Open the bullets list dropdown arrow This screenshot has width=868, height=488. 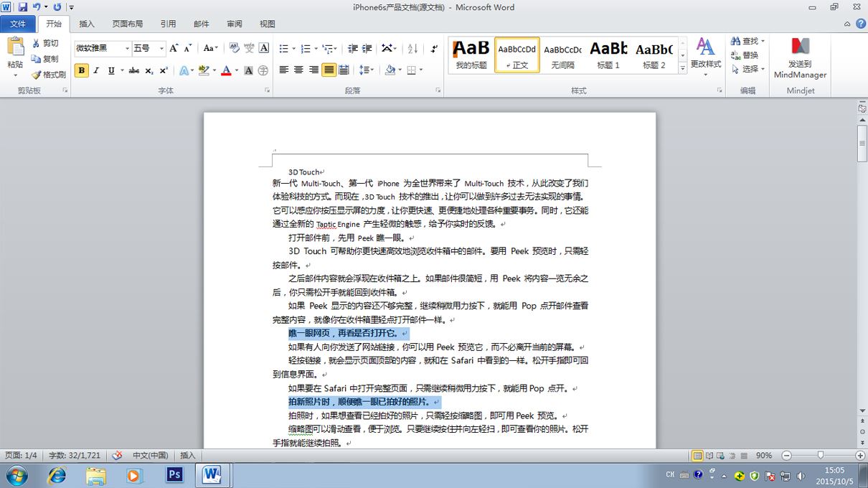pos(293,48)
